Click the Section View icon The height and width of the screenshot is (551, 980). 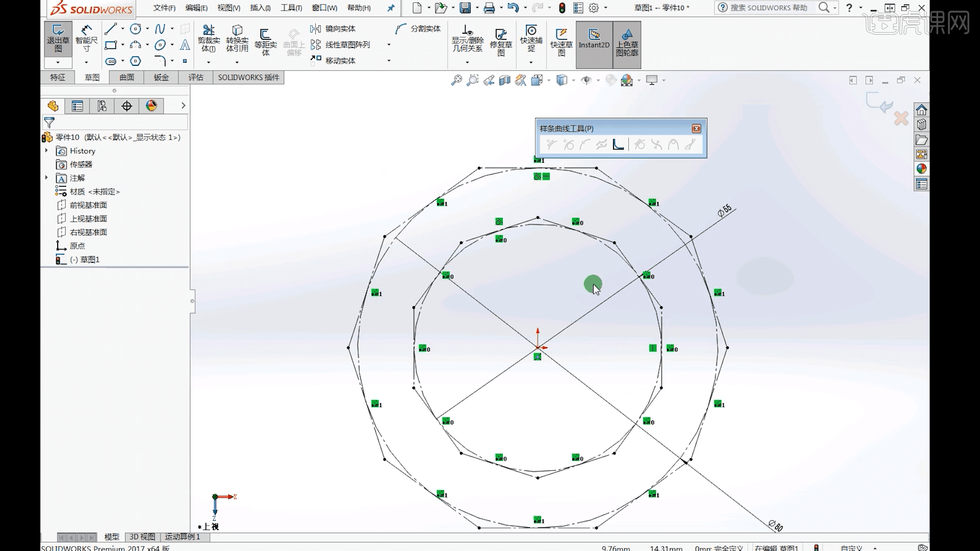pos(505,80)
